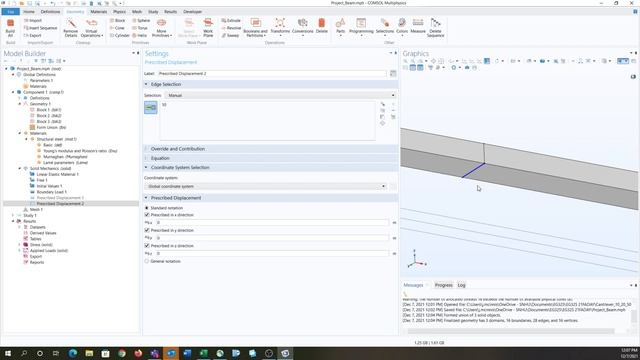The image size is (640, 360).
Task: Open More Primitives dropdown
Action: tap(162, 27)
